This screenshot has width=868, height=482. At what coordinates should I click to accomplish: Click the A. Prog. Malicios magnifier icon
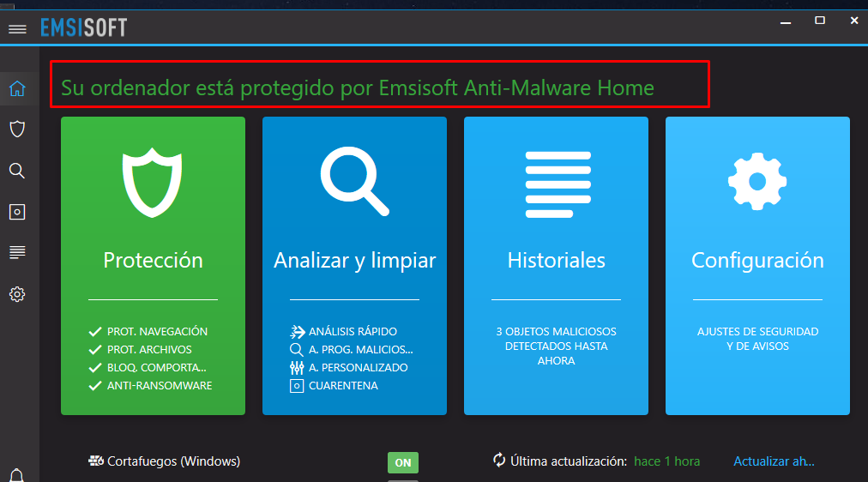click(x=296, y=350)
